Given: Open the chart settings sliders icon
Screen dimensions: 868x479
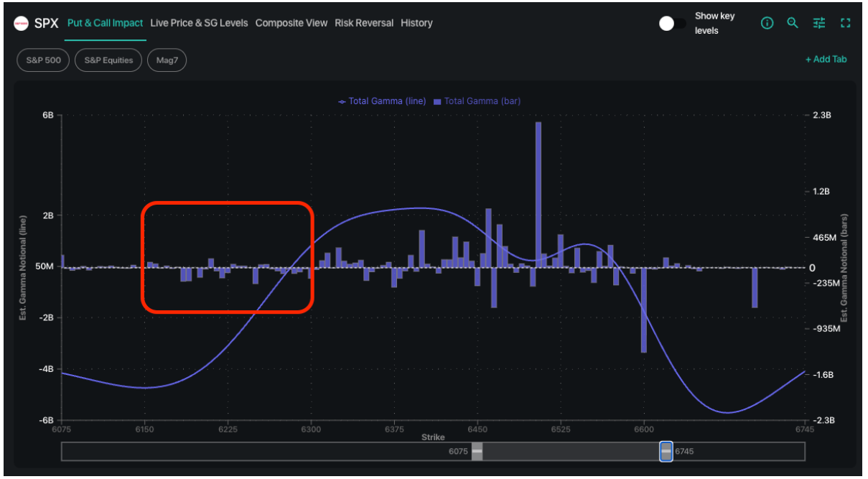Looking at the screenshot, I should coord(819,23).
